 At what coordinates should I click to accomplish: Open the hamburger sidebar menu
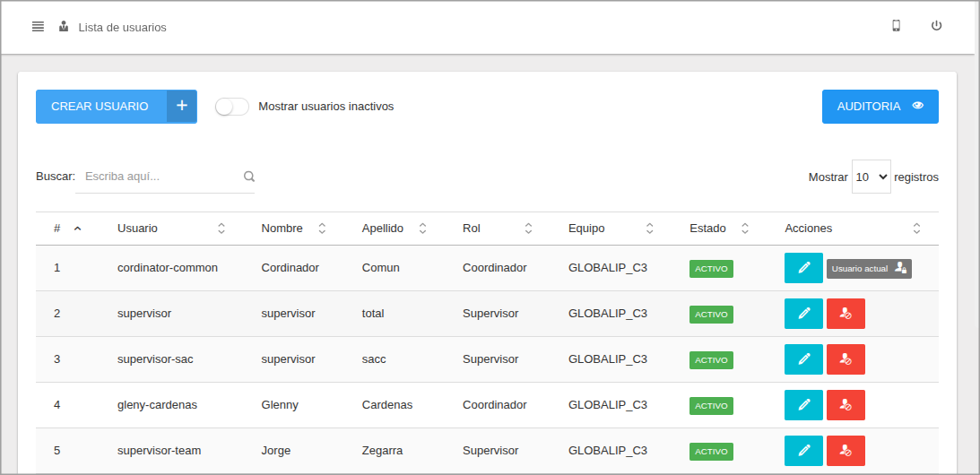point(38,26)
